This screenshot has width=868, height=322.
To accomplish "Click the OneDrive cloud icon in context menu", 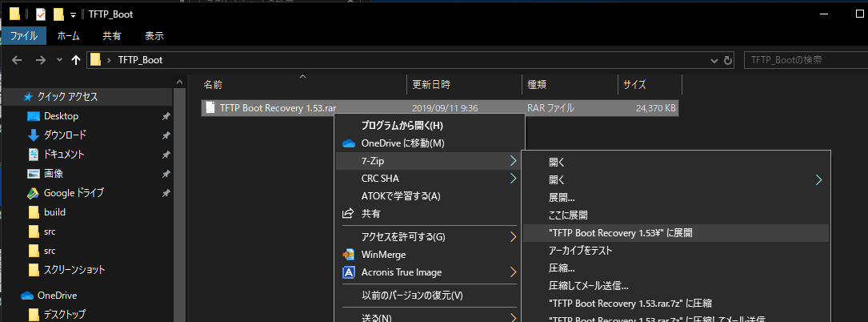I will click(x=348, y=143).
